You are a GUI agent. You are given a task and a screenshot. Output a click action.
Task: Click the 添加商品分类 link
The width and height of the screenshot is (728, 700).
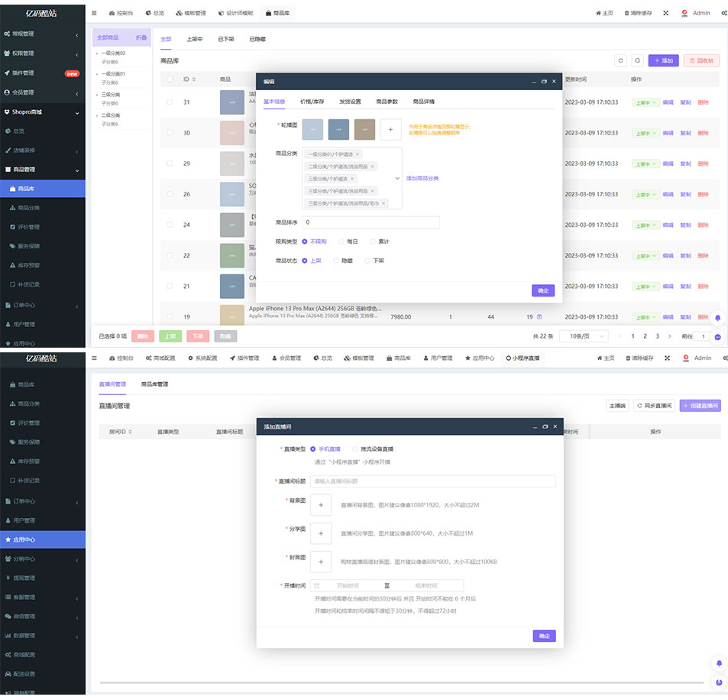(x=422, y=178)
